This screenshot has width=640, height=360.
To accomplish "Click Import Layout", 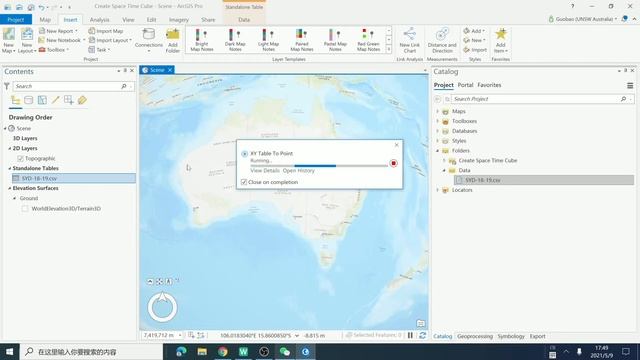I will (110, 40).
